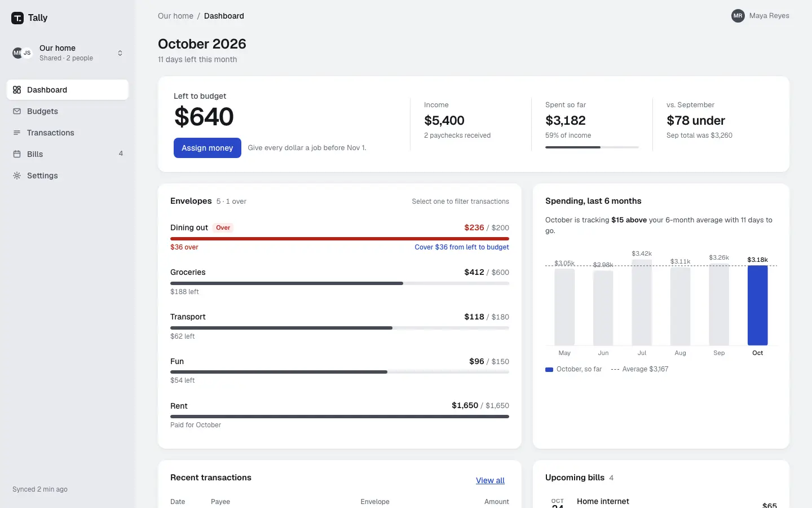This screenshot has height=508, width=812.
Task: Click the Bills calendar icon
Action: (x=17, y=154)
